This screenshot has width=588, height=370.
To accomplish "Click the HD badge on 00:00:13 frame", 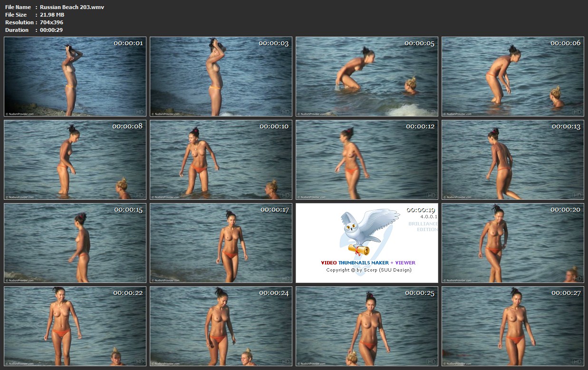I will (577, 195).
